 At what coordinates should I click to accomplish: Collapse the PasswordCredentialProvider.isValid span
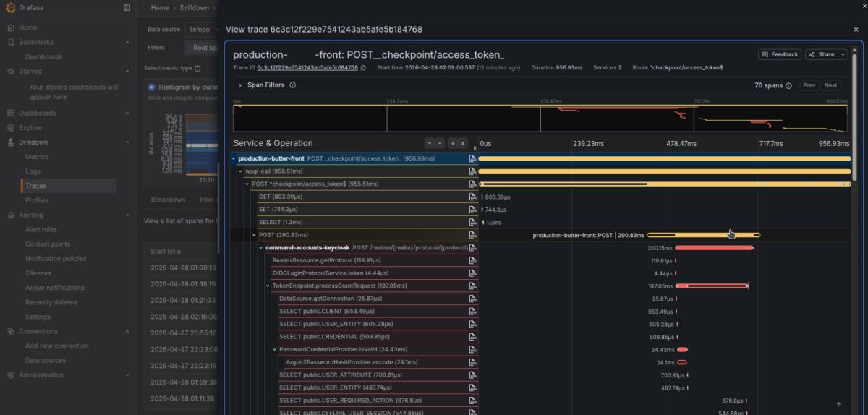(275, 350)
